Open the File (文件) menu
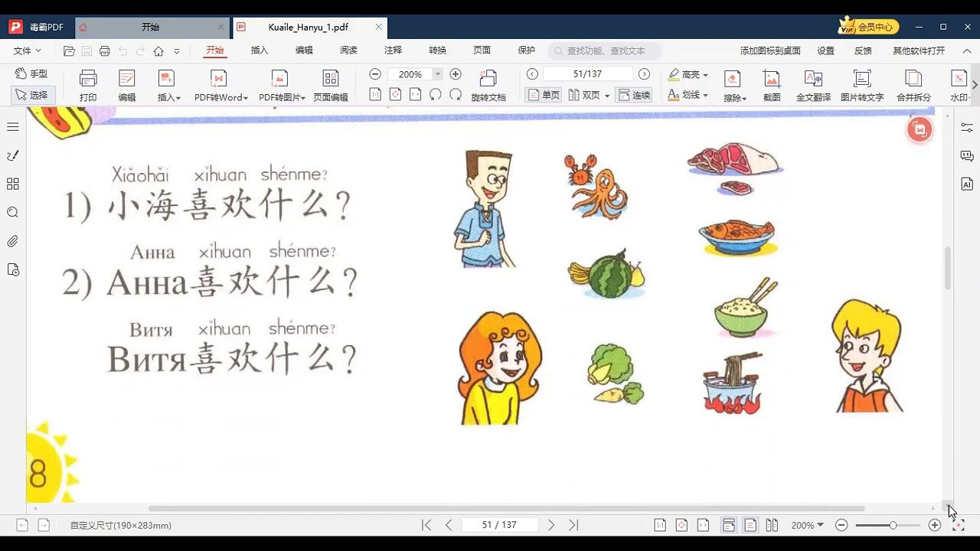Image resolution: width=980 pixels, height=551 pixels. [27, 51]
